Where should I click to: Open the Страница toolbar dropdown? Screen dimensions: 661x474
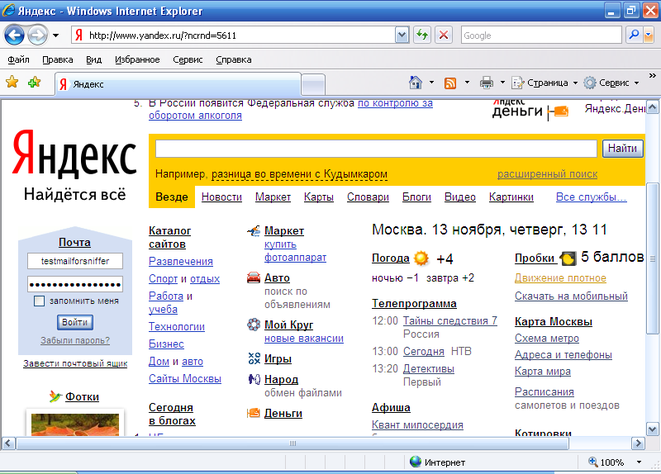click(544, 83)
